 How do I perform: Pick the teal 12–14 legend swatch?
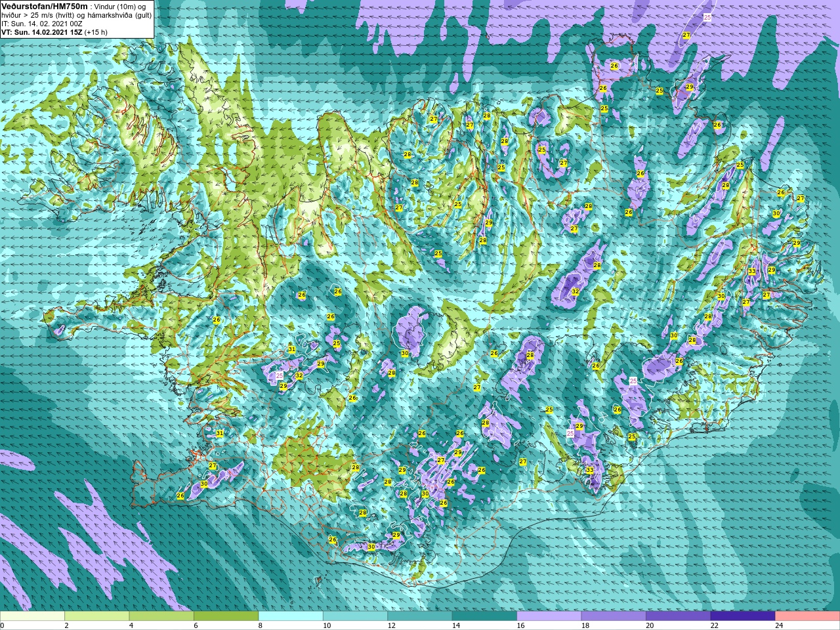pos(420,616)
